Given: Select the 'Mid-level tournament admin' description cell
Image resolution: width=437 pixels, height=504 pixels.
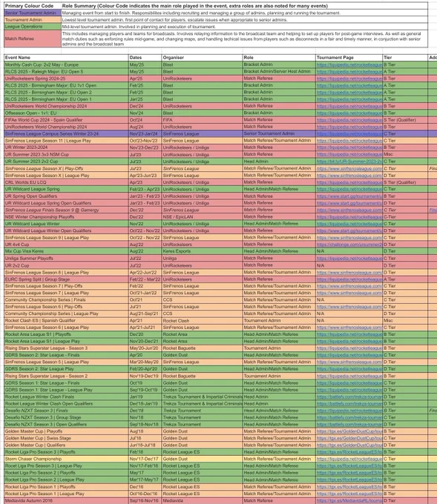Looking at the screenshot, I should (245, 27).
